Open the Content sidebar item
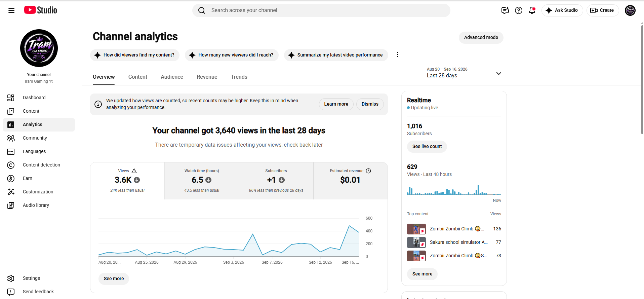644x299 pixels. tap(39, 111)
